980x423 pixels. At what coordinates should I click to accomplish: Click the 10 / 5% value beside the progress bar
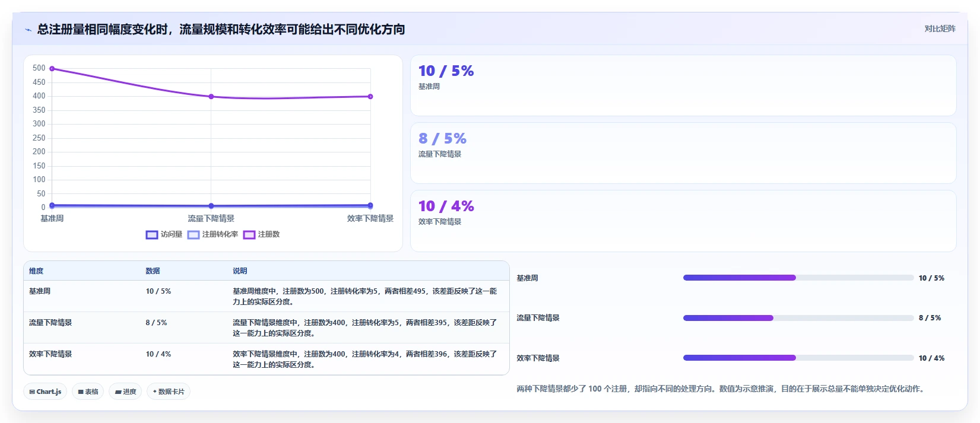931,278
